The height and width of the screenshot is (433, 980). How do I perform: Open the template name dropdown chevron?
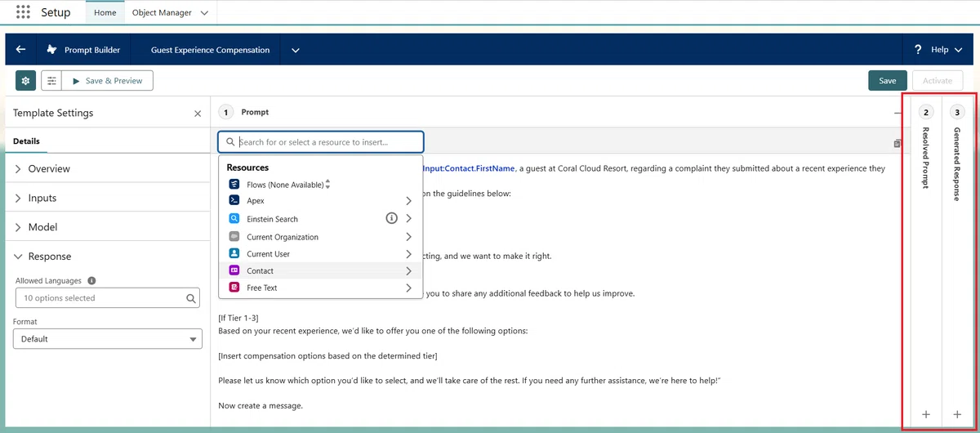tap(296, 50)
